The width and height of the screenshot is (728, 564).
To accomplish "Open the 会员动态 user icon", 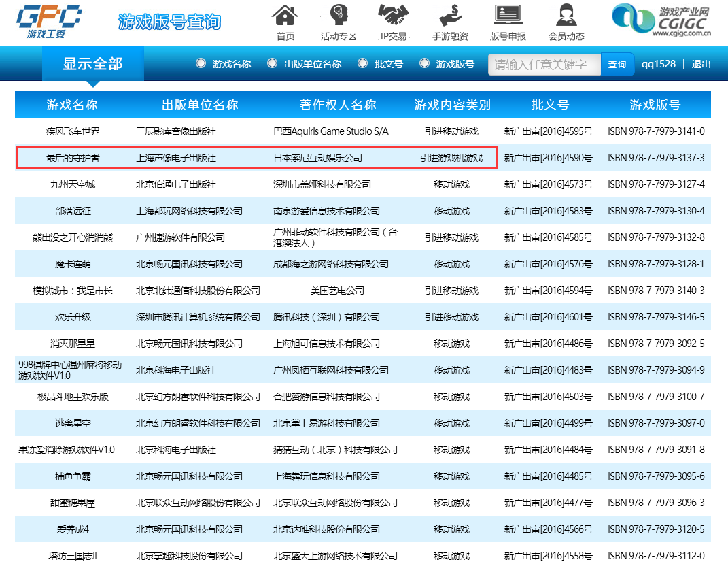I will (566, 15).
